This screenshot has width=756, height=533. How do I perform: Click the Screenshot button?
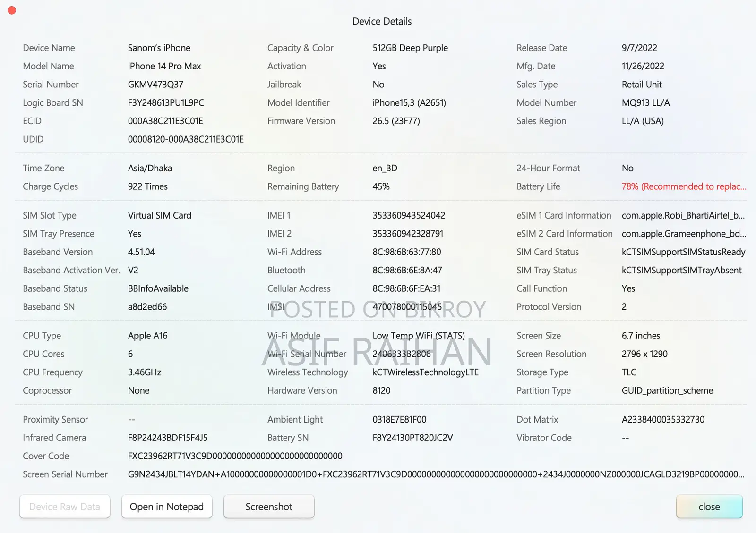269,507
